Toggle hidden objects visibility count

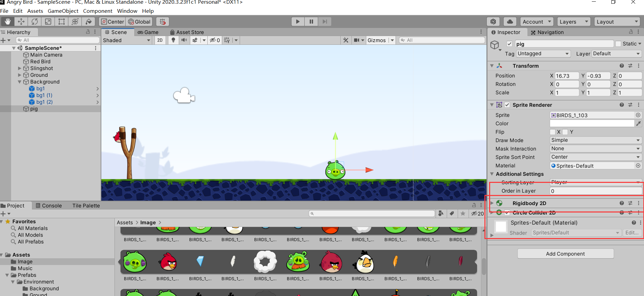(x=215, y=40)
